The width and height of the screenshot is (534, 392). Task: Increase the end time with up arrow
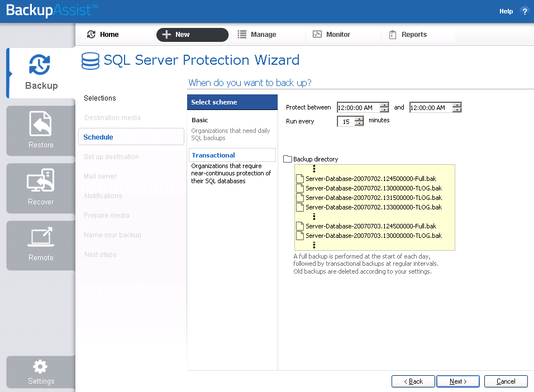click(x=457, y=105)
